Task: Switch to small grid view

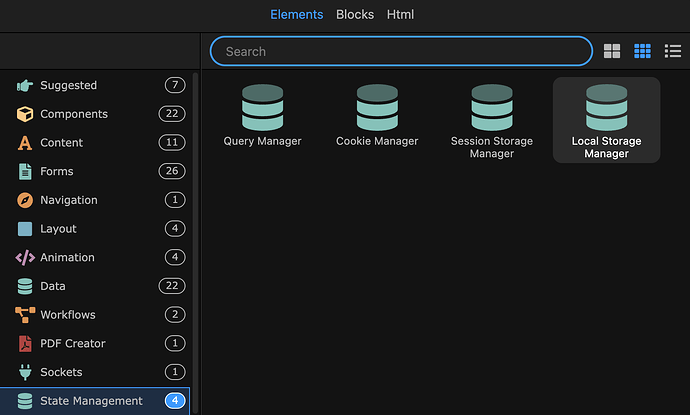Action: (x=642, y=51)
